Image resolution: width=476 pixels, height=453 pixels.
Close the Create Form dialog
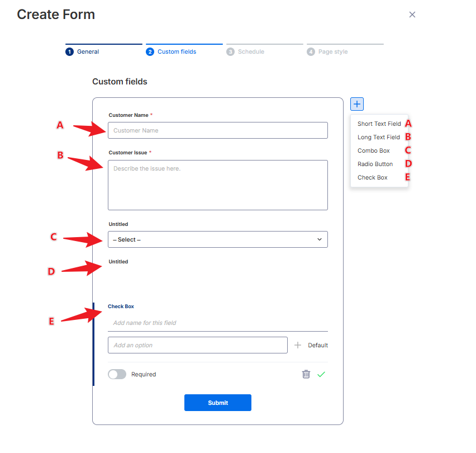[412, 15]
